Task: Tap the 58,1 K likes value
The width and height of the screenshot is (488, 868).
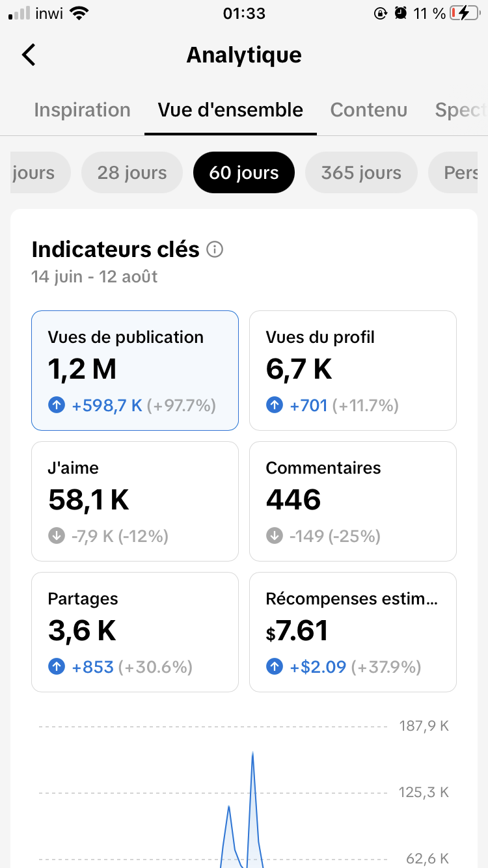Action: 88,500
